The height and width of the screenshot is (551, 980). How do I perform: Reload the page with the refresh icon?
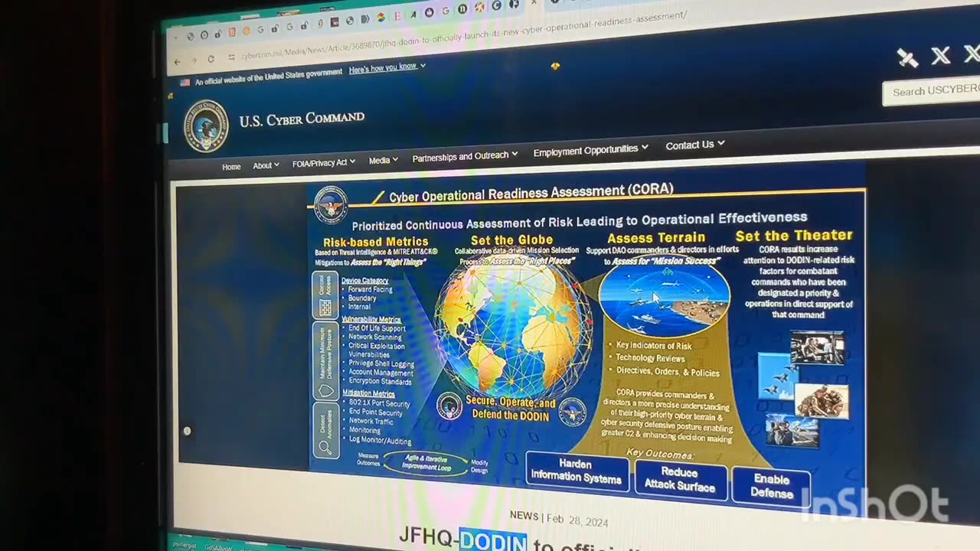[211, 59]
